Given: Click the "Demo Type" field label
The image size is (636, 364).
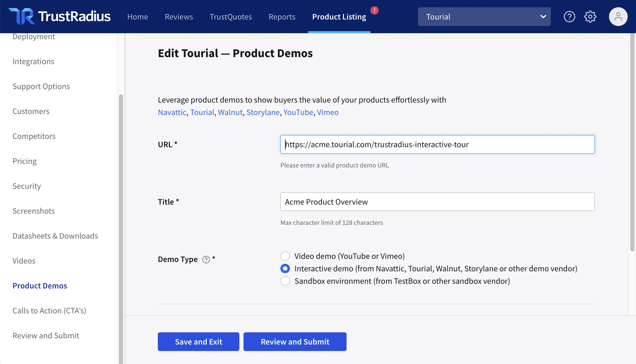Looking at the screenshot, I should 178,259.
